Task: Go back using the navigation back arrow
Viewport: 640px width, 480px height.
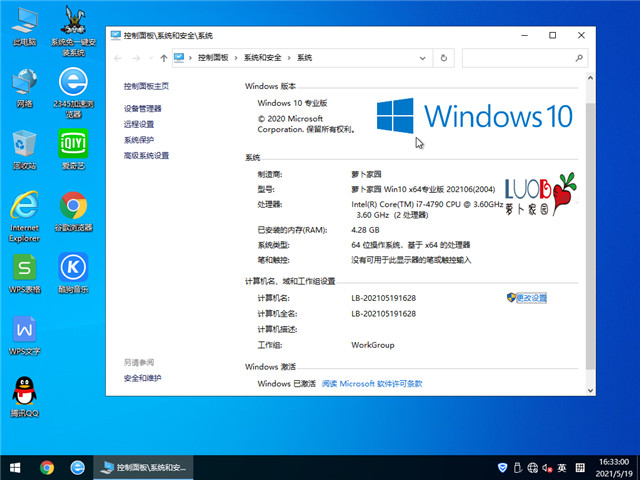Action: click(x=118, y=58)
